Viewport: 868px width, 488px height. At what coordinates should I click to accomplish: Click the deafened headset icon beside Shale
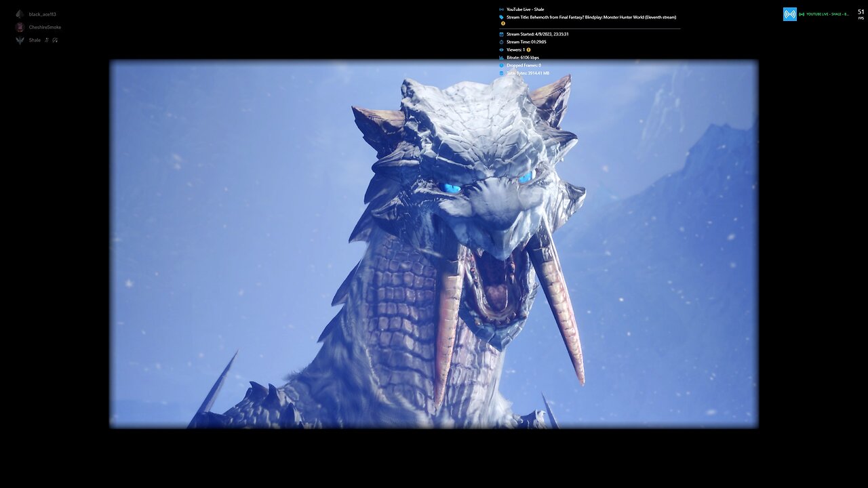[55, 40]
